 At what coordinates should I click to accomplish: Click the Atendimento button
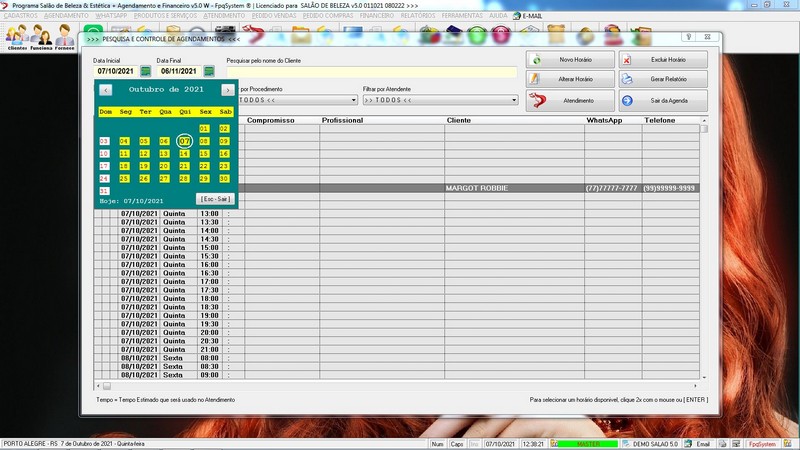[570, 101]
